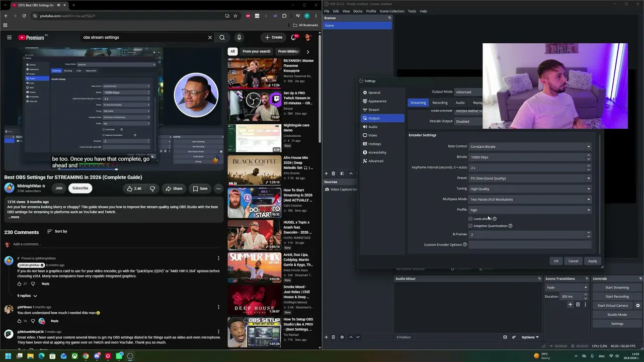
Task: Select the 'From your search' filter chip
Action: (x=257, y=51)
